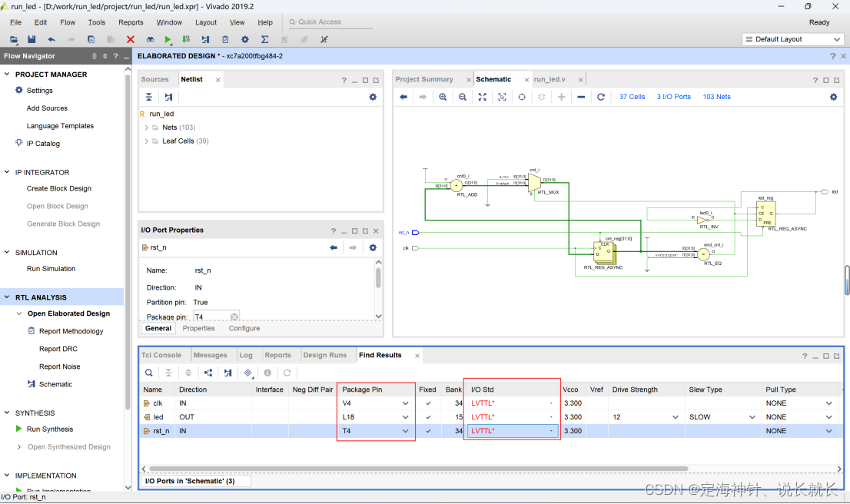Click Run Synthesis in Flow Navigator

50,429
